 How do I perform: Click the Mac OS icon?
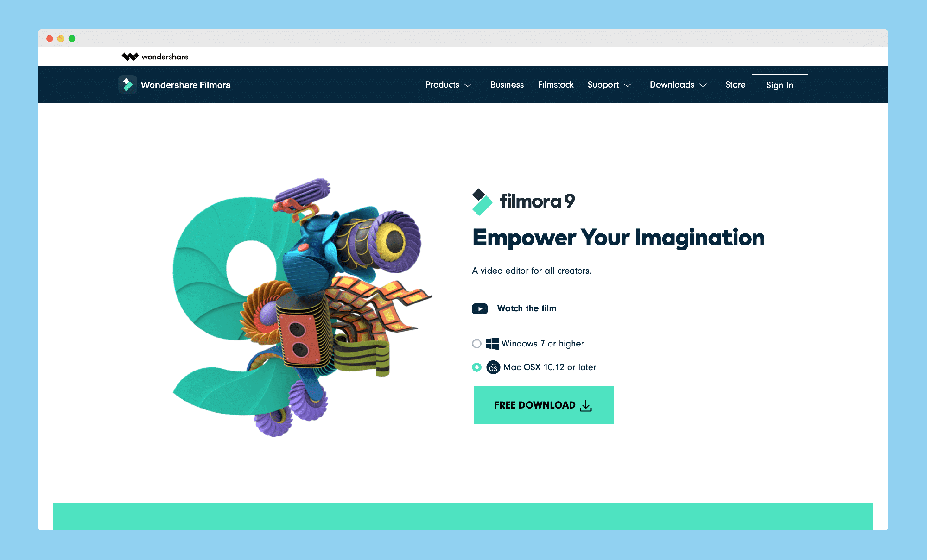pyautogui.click(x=493, y=366)
